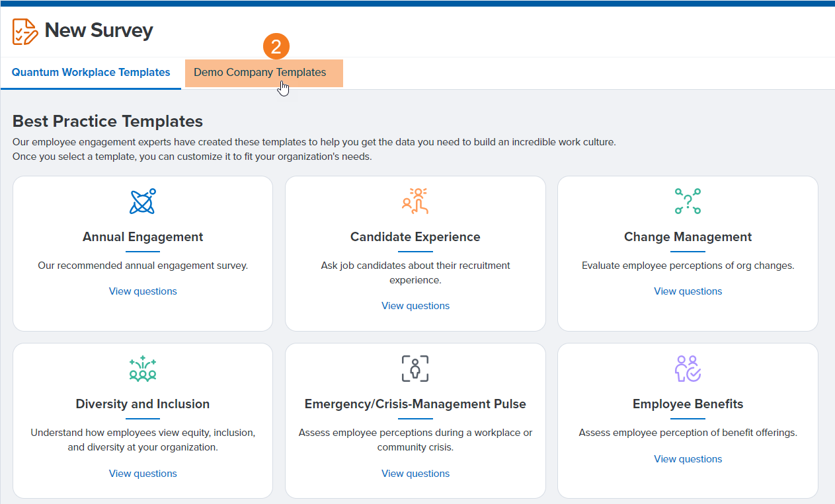This screenshot has width=835, height=504.
Task: Click the Employee Benefits checkmark people icon
Action: click(688, 369)
